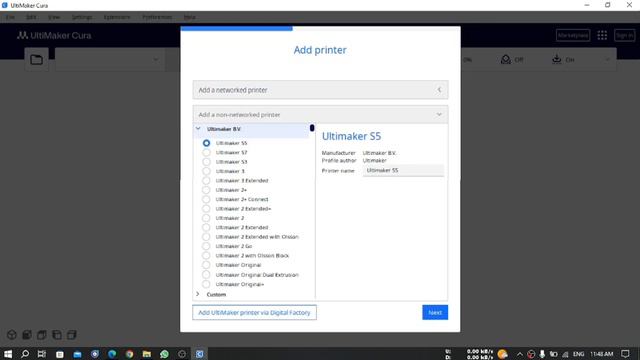Switch to 3D view cube icon
The width and height of the screenshot is (640, 360).
[12, 335]
